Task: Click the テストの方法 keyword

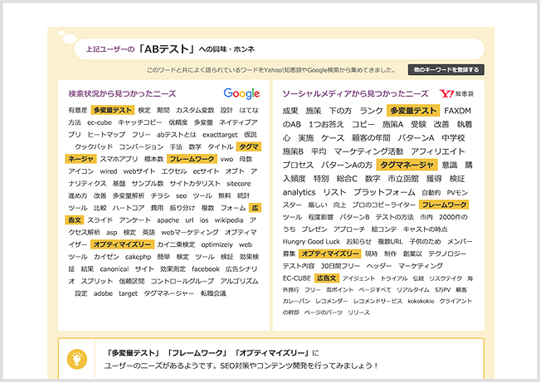Action: click(x=394, y=217)
